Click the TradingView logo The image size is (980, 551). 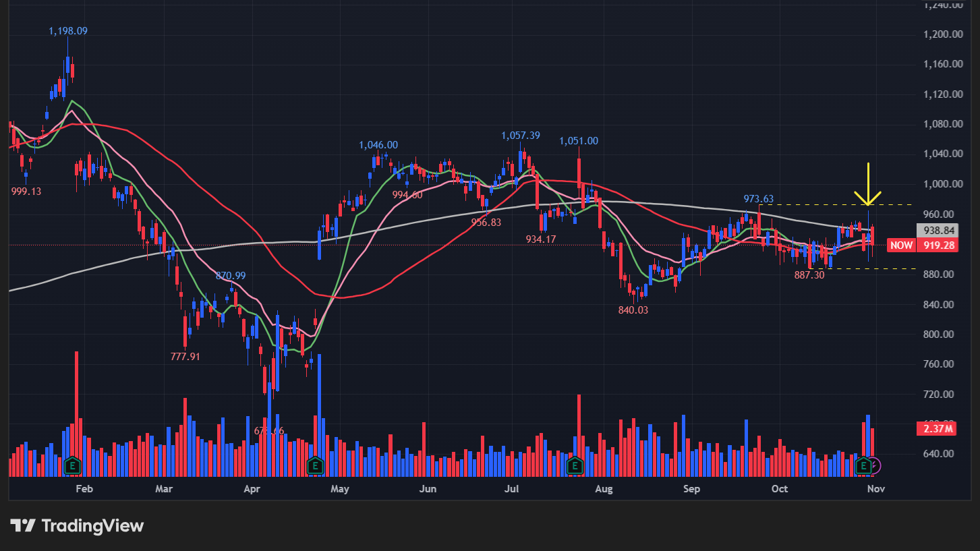pos(77,526)
